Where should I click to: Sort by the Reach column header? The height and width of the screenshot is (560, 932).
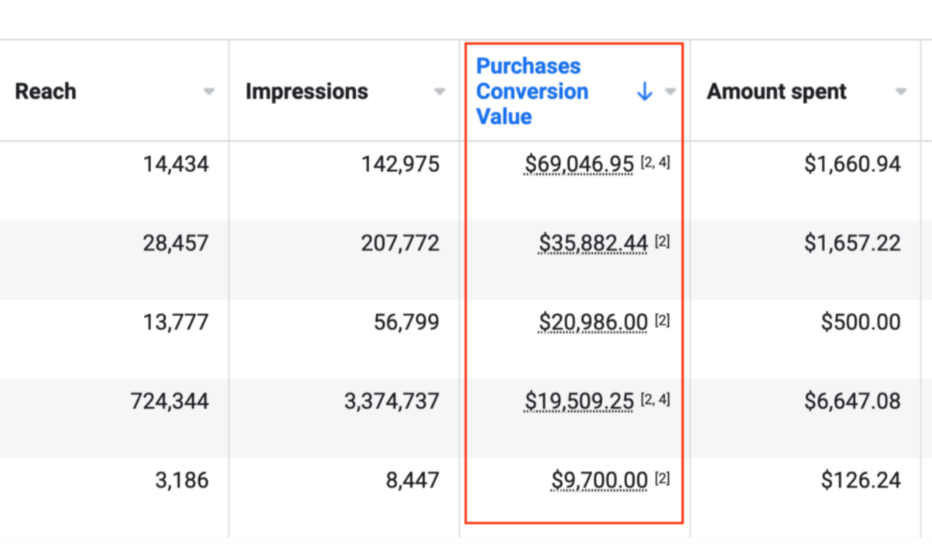[x=46, y=92]
